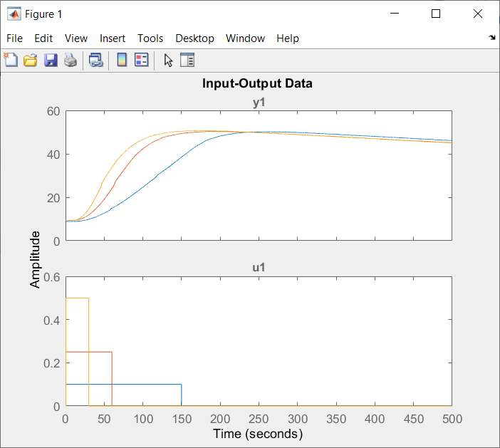The image size is (500, 448).
Task: Open the Desktop menu
Action: point(195,38)
